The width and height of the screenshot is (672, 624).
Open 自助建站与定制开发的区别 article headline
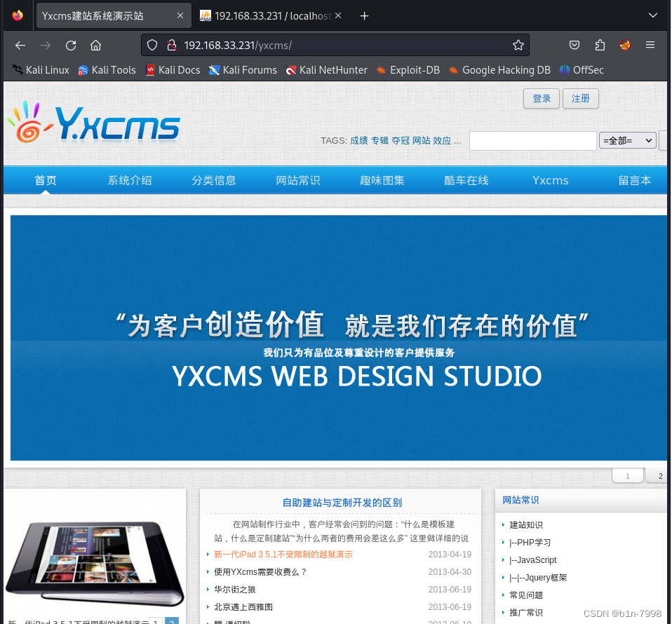(x=342, y=503)
